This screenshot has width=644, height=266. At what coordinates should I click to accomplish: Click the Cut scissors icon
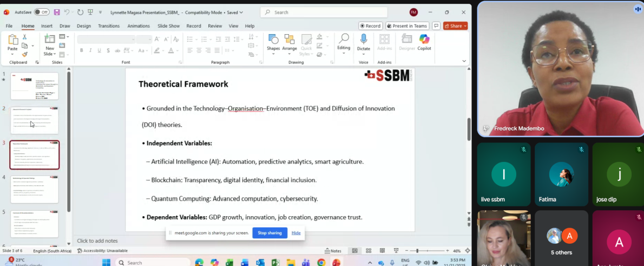tap(25, 37)
